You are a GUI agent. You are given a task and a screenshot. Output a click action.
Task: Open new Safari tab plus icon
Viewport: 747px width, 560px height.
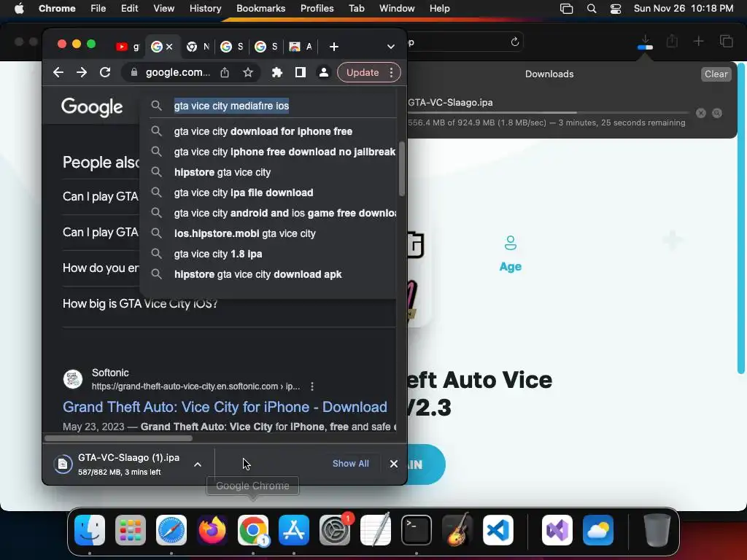(x=698, y=42)
